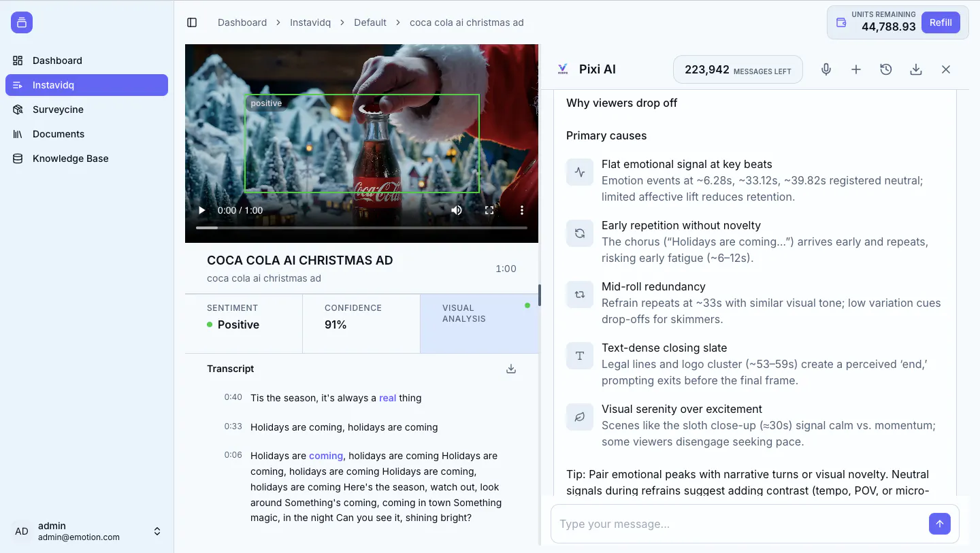Enter video fullscreen mode

click(x=489, y=210)
